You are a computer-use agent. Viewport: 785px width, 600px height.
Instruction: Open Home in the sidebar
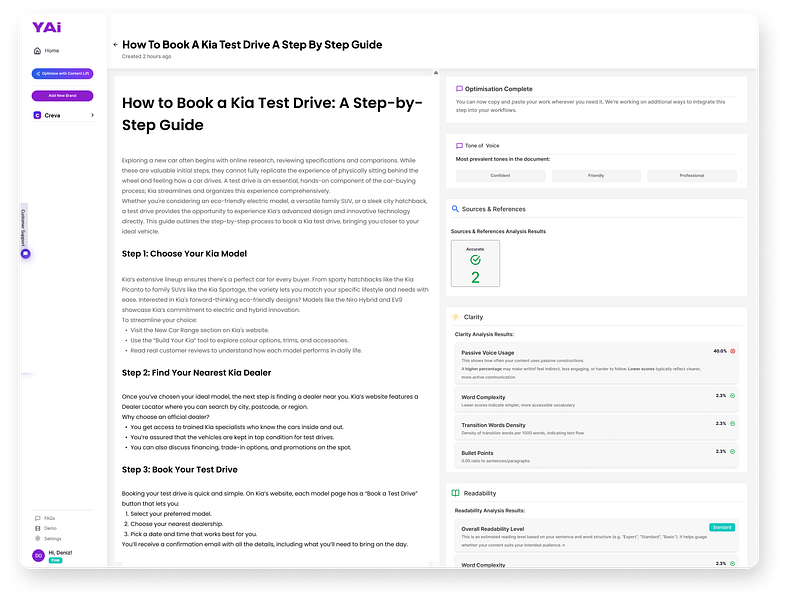[x=47, y=51]
